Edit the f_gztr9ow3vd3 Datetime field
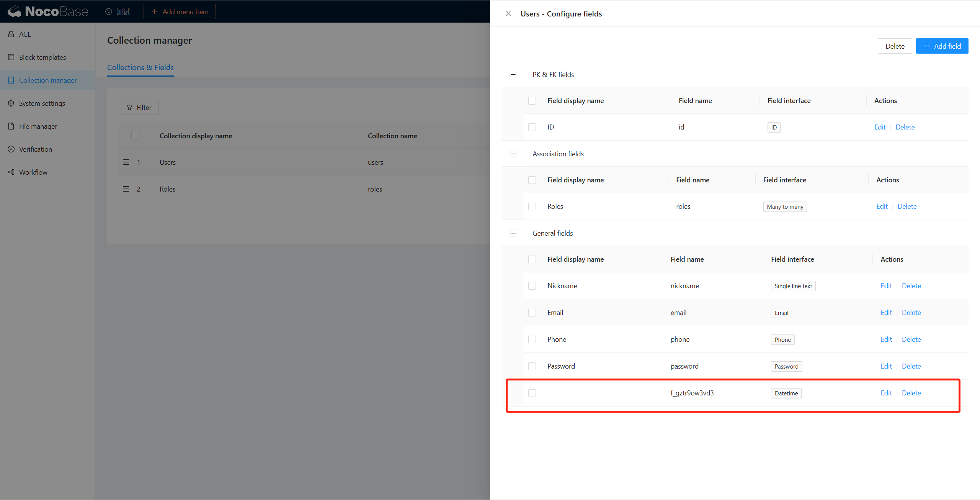The height and width of the screenshot is (500, 980). point(886,393)
